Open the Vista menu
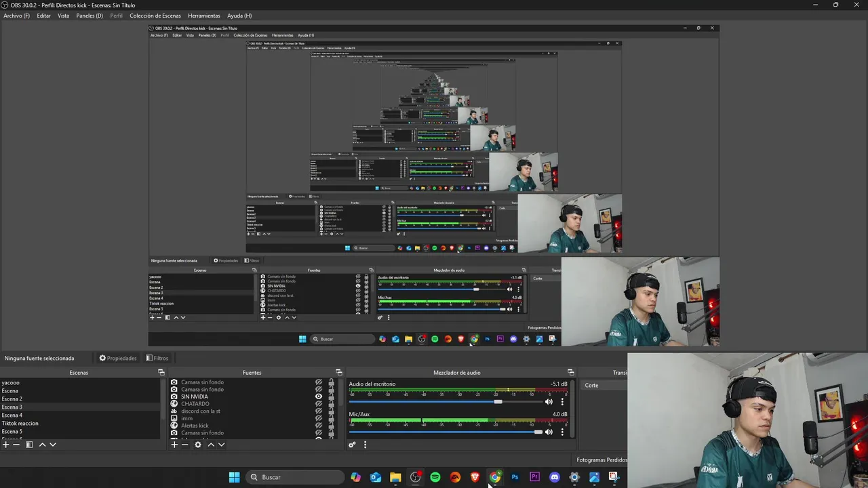This screenshot has width=868, height=488. (63, 16)
